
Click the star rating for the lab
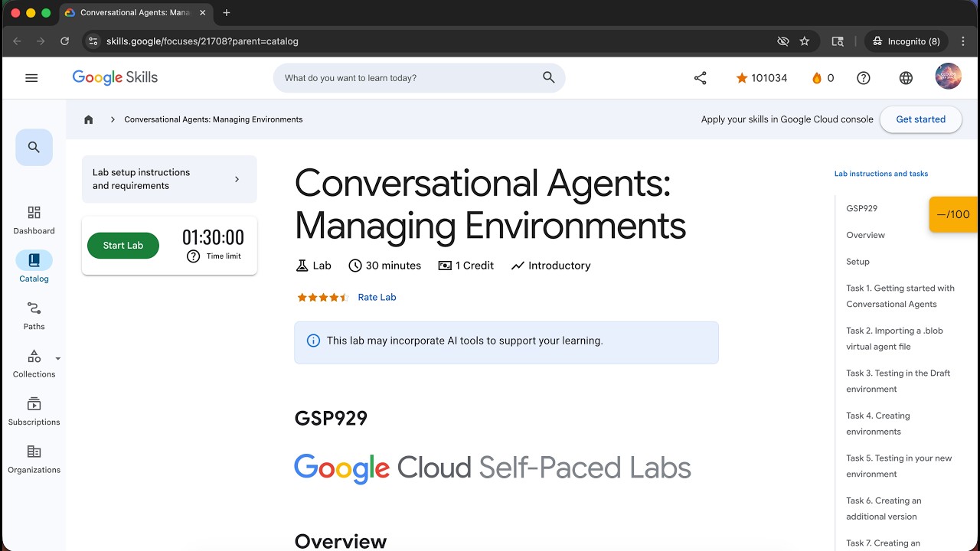[323, 297]
